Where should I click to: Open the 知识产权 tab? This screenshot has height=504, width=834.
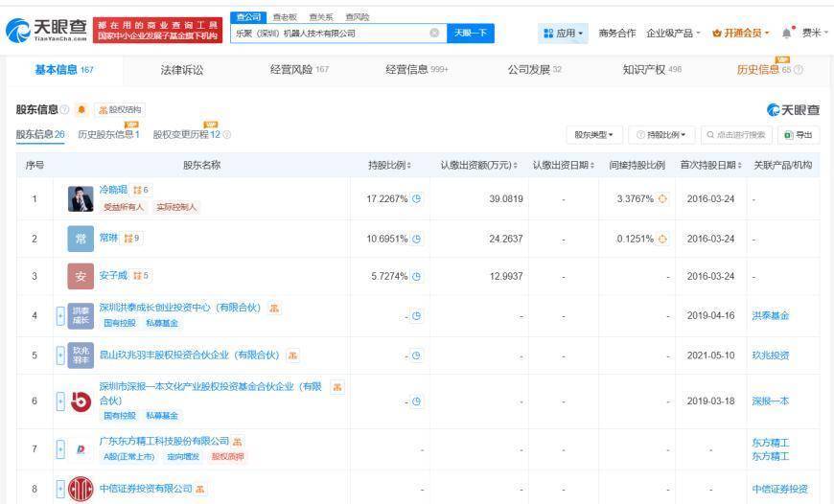pyautogui.click(x=651, y=70)
